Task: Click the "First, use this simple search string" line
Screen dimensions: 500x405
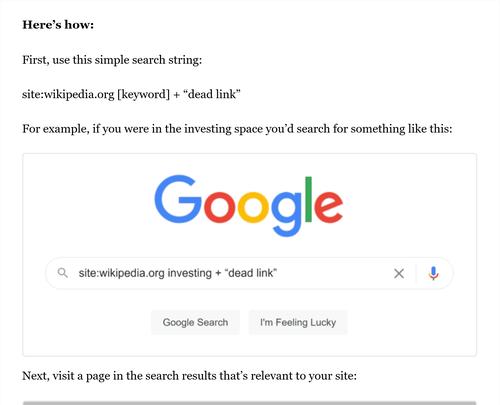Action: pos(112,60)
